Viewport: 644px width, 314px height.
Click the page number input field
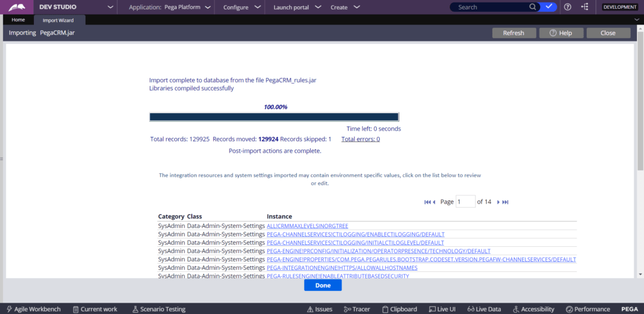pos(466,202)
